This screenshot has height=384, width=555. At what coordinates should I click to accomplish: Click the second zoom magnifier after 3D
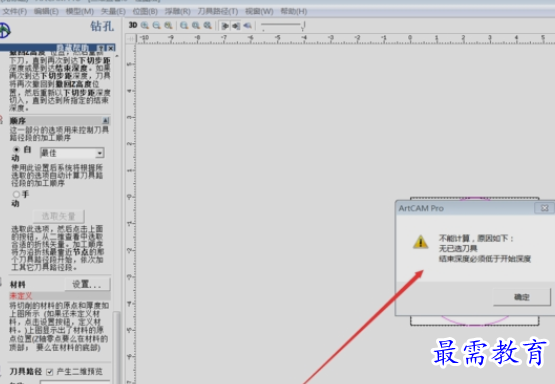(156, 25)
